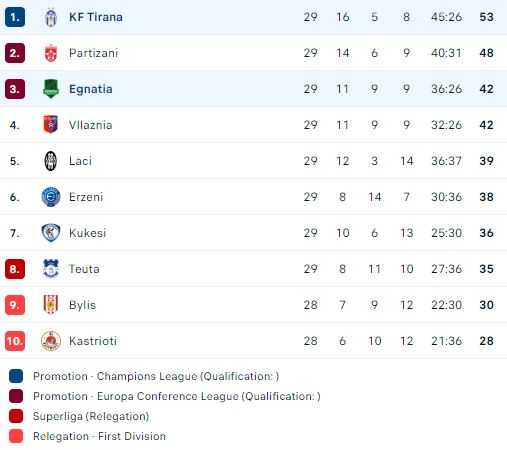This screenshot has width=507, height=450.
Task: Click the Teuta club crest
Action: coord(51,269)
